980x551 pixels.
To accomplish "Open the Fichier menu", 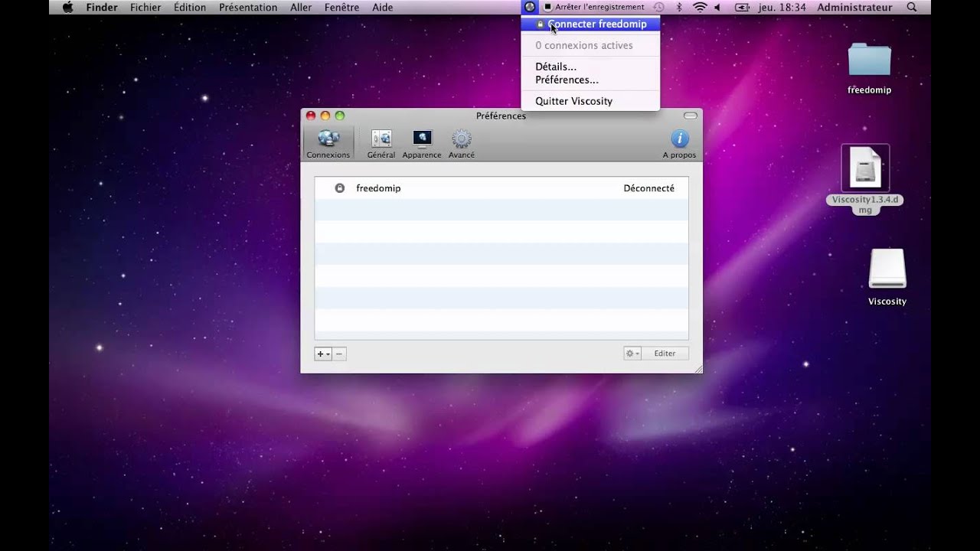I will click(145, 7).
